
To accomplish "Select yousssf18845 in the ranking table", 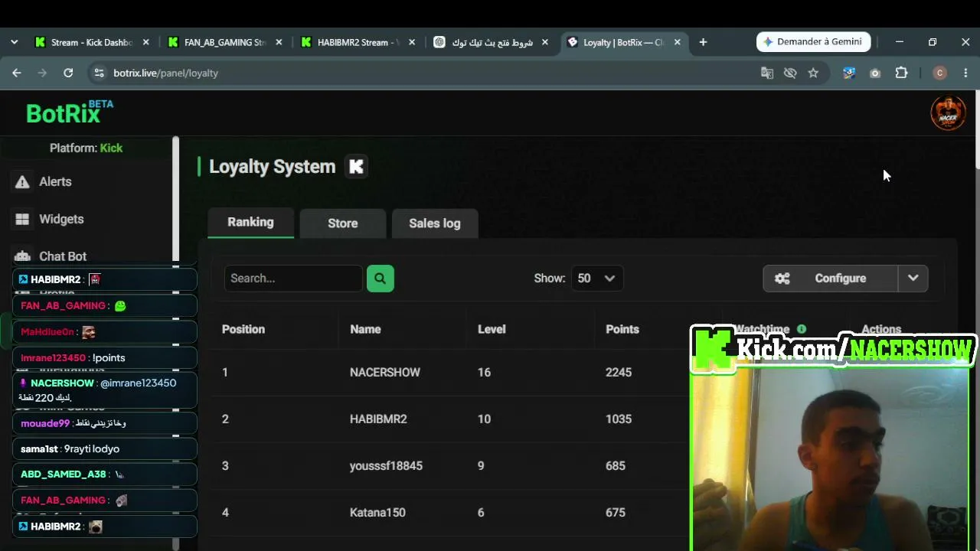I will [x=386, y=466].
